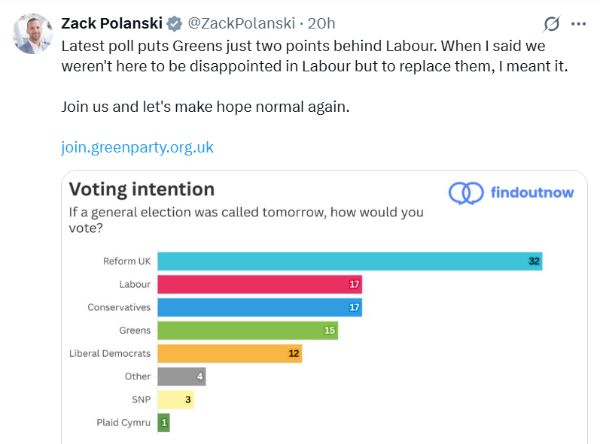Click the green Greens bar
600x444 pixels.
point(247,330)
